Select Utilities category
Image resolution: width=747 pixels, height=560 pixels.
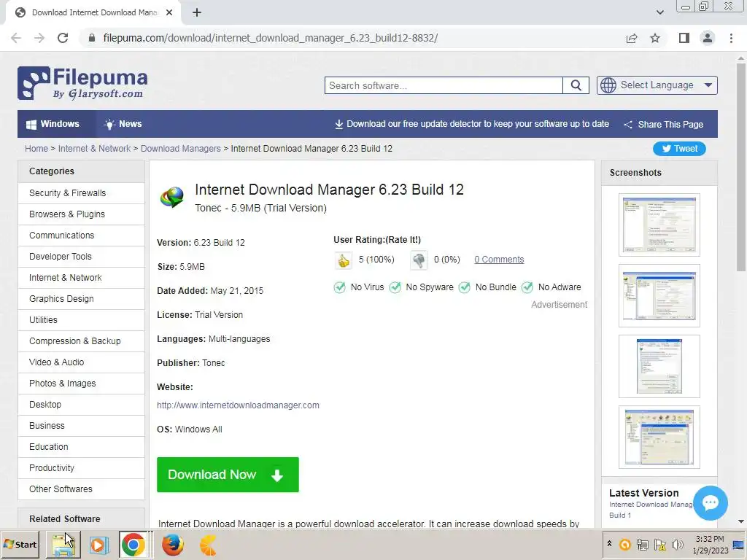[81, 320]
